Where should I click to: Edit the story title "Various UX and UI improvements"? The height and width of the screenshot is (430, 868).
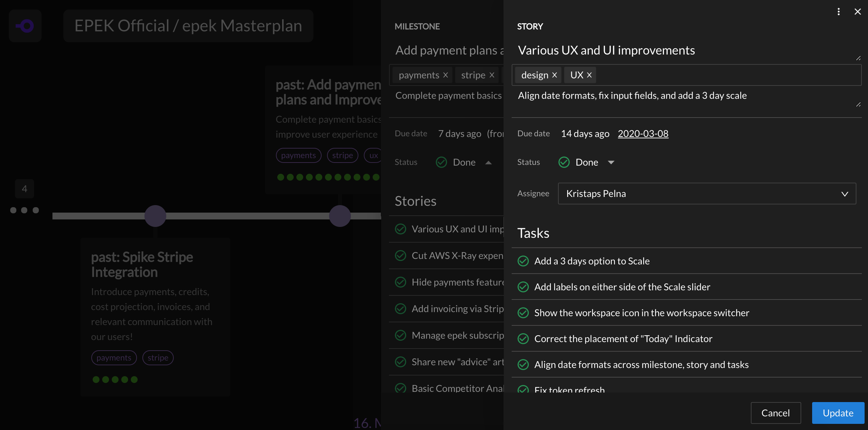tap(606, 50)
